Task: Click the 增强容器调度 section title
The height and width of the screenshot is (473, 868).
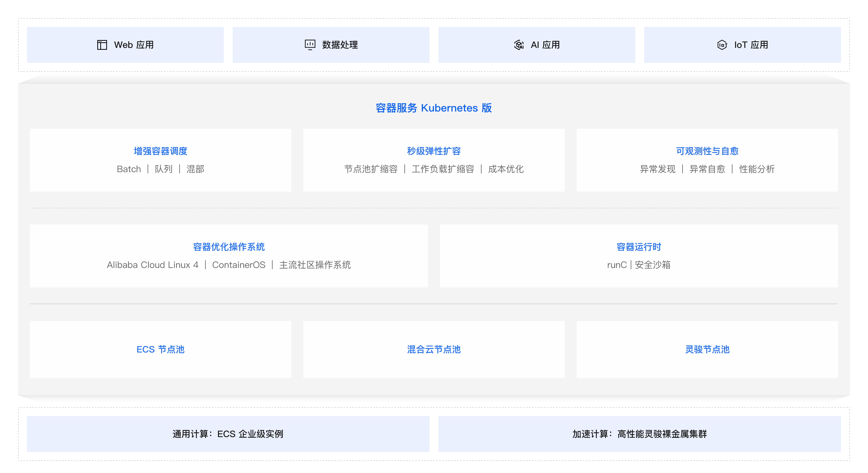Action: (160, 151)
